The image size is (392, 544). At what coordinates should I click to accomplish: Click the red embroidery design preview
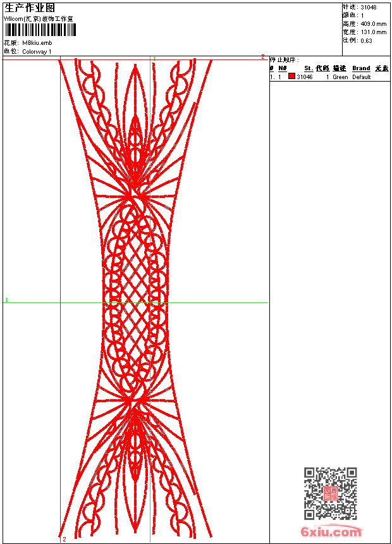[x=136, y=299]
